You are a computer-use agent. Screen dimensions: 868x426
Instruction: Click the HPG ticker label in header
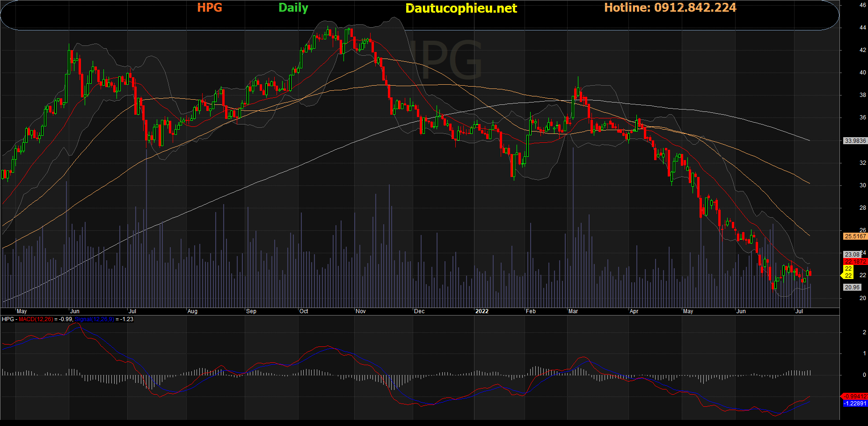210,7
